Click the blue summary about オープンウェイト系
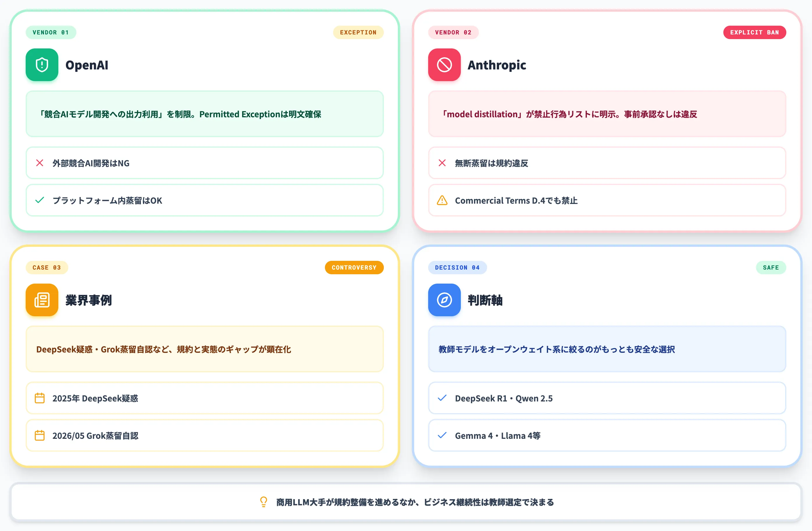 [607, 349]
